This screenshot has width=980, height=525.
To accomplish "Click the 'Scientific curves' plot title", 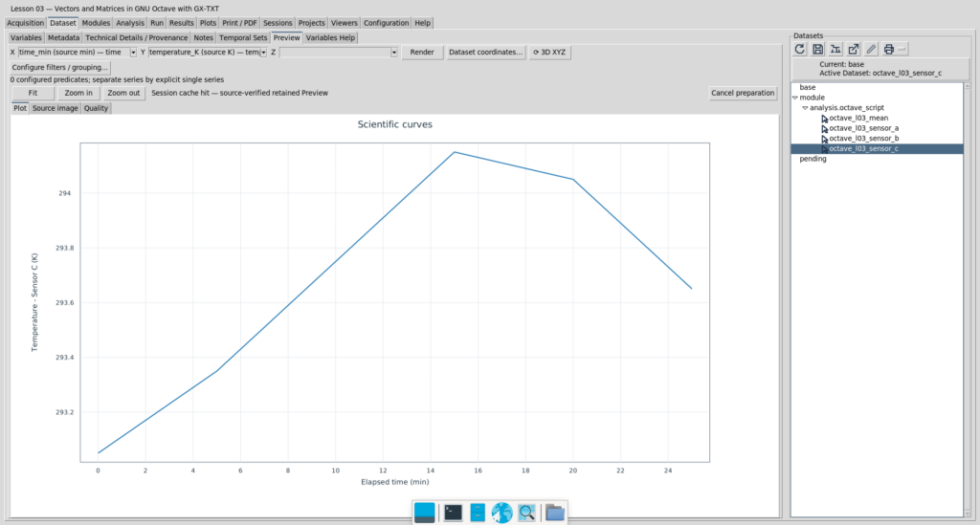I will (x=395, y=124).
